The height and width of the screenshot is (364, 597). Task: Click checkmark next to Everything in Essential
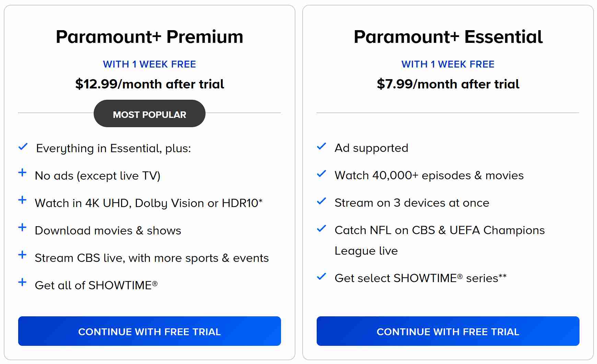[23, 147]
